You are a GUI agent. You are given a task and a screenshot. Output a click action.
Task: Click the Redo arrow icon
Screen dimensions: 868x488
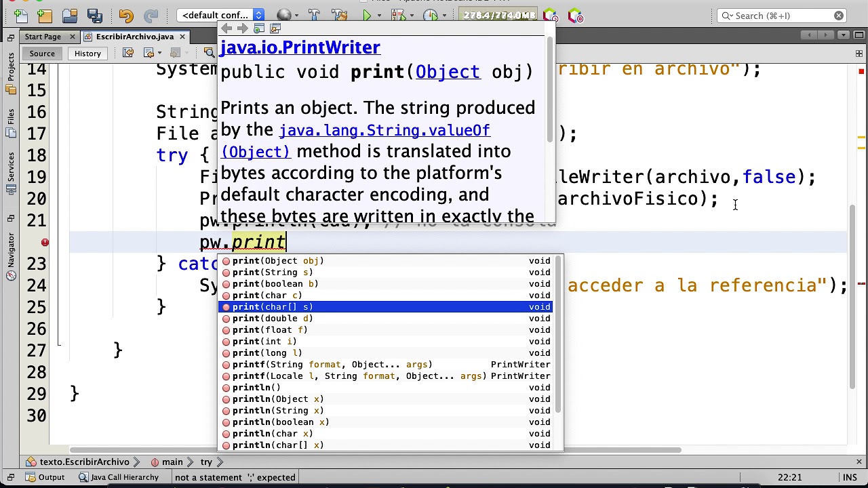151,15
